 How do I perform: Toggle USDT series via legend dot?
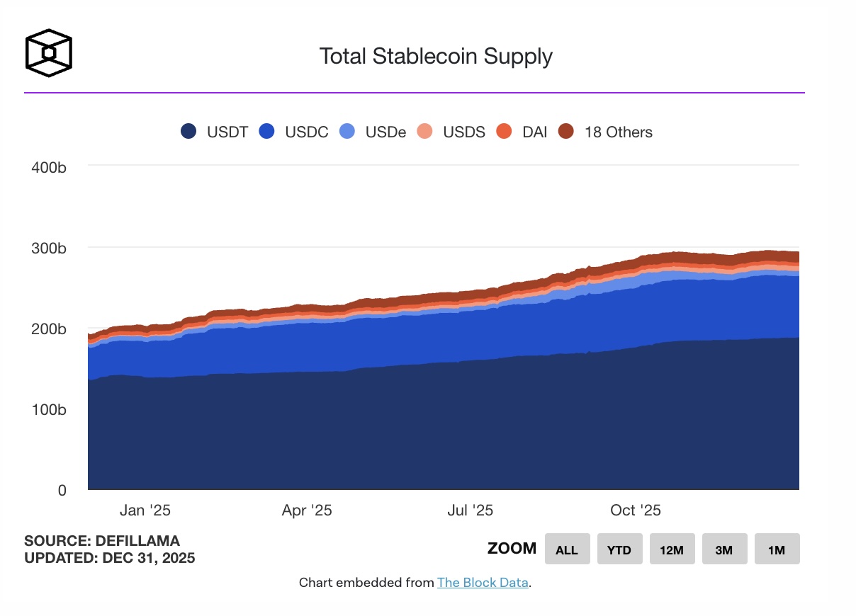pyautogui.click(x=188, y=132)
